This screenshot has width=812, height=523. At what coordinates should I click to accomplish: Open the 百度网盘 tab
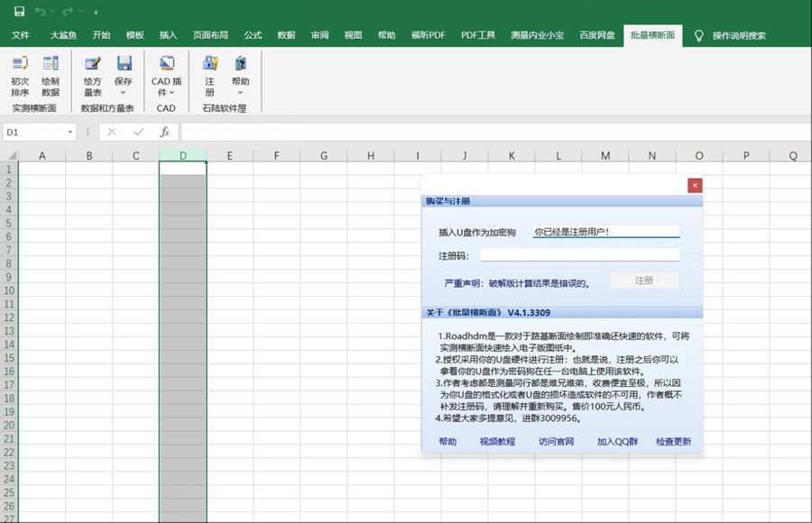(x=597, y=35)
